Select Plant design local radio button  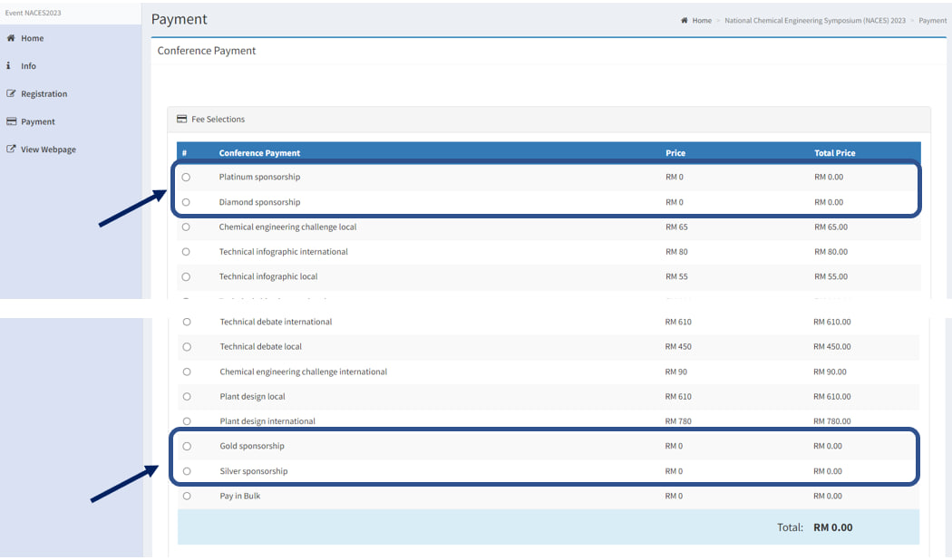[x=187, y=396]
